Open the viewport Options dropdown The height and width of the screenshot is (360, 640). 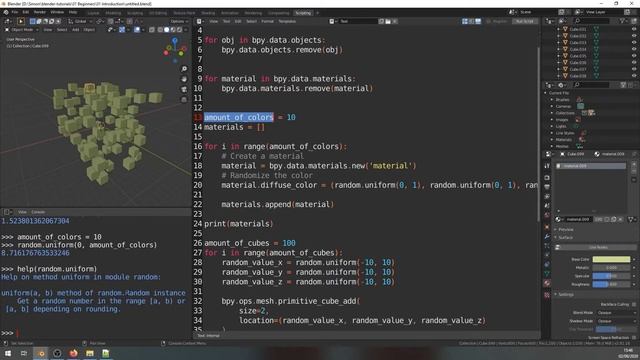tap(179, 21)
